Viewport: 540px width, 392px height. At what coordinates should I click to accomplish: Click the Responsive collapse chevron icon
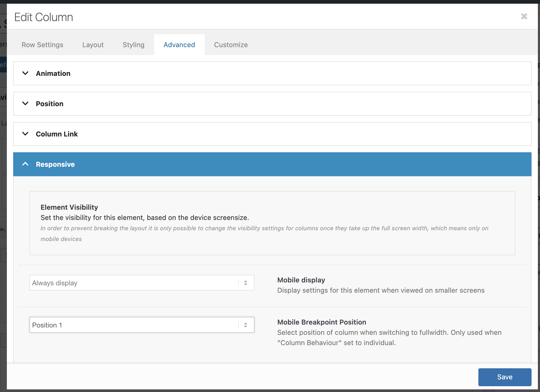click(x=25, y=164)
